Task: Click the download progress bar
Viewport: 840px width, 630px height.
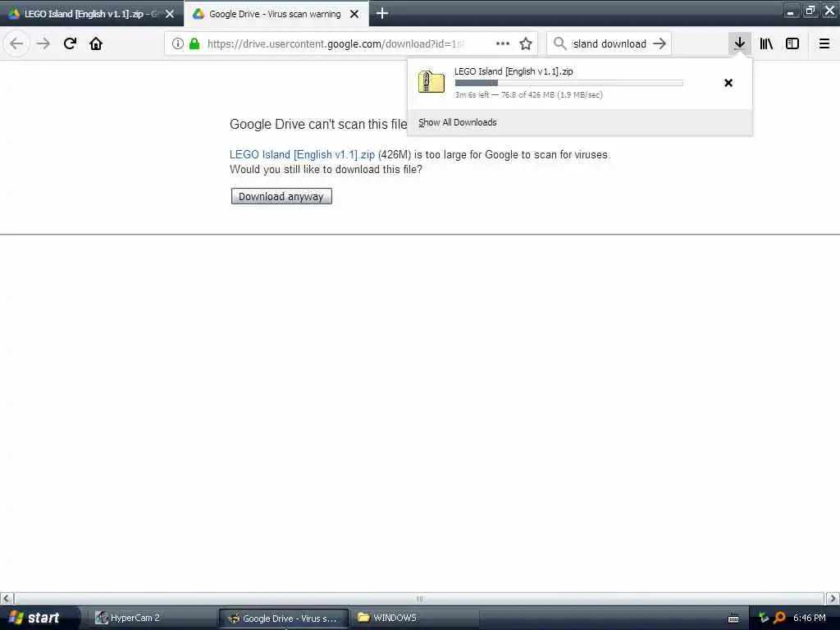Action: click(x=569, y=83)
